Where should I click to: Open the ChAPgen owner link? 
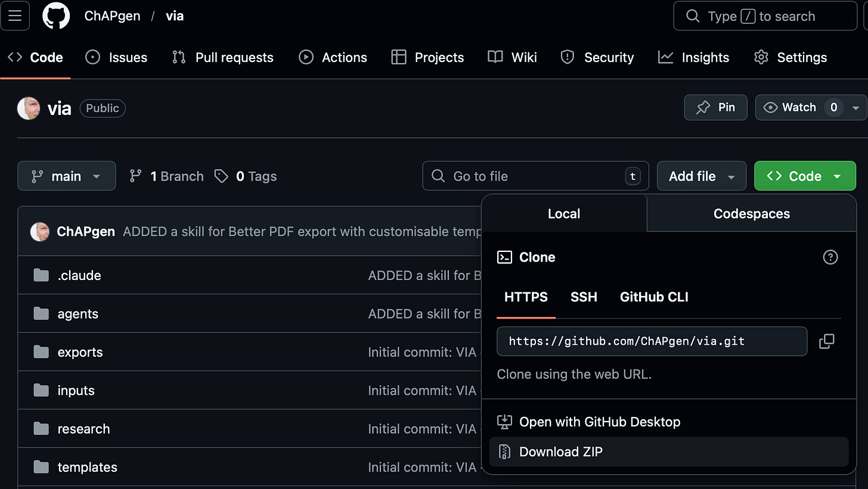tap(112, 16)
